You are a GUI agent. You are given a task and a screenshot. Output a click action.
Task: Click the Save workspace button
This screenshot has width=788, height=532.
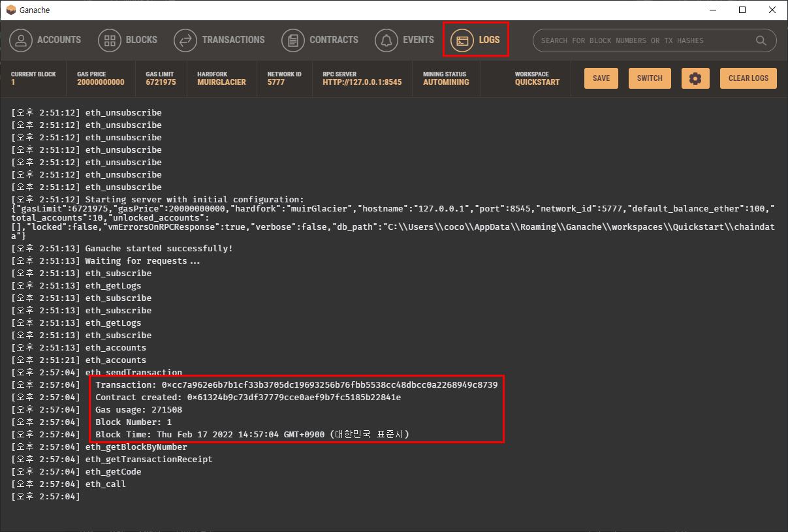601,78
